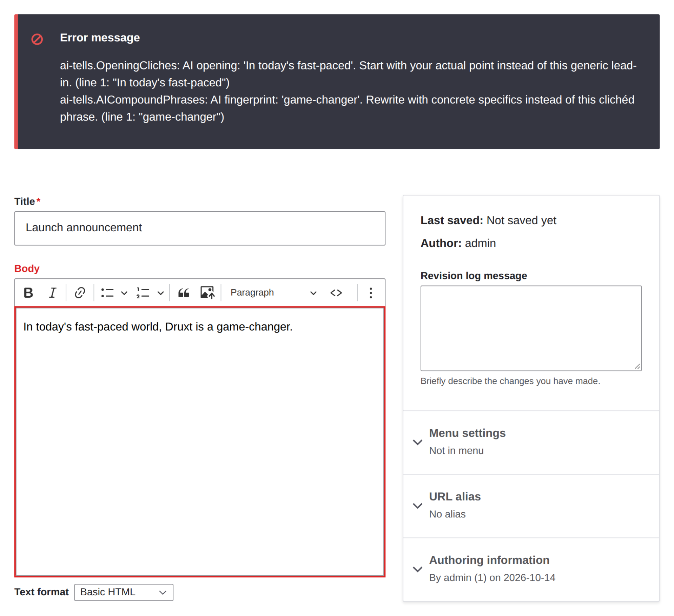Screen dimensions: 674x616
Task: Click the "Author: admin" text
Action: click(458, 243)
